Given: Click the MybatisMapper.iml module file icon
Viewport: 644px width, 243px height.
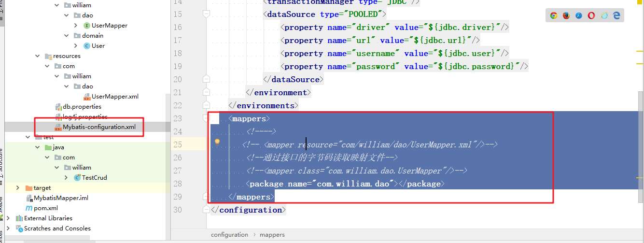Looking at the screenshot, I should pos(29,198).
